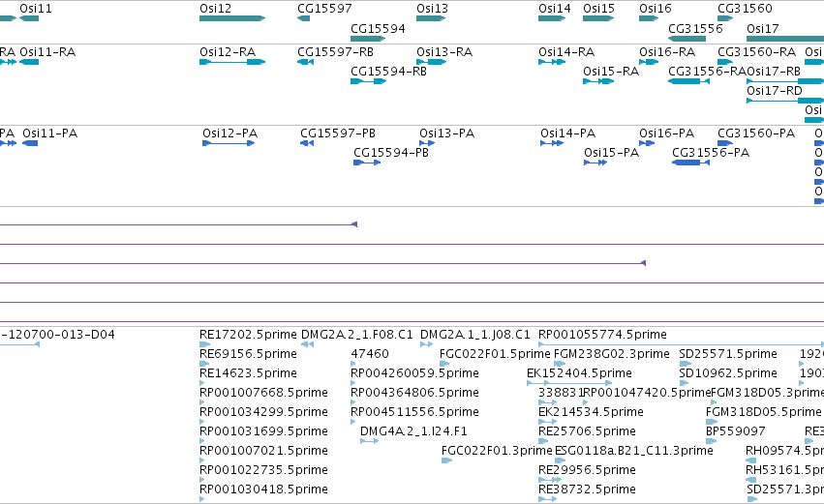Select the CG15594 gene bar

click(368, 39)
